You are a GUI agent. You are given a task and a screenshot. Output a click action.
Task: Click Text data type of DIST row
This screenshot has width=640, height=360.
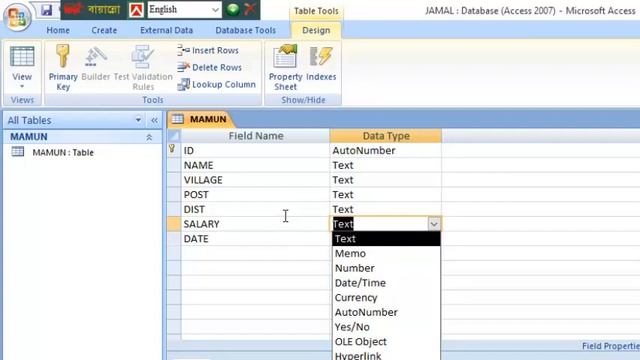coord(385,209)
